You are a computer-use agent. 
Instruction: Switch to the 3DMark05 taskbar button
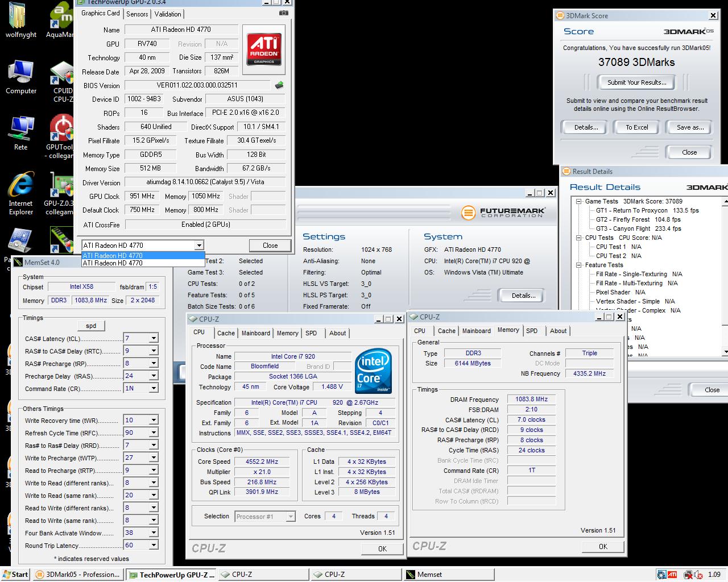click(x=78, y=575)
